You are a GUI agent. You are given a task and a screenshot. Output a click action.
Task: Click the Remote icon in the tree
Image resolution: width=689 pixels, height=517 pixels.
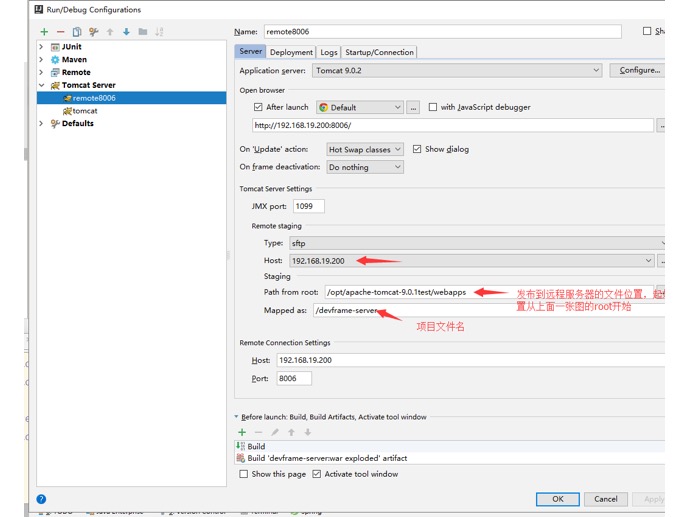click(x=55, y=72)
